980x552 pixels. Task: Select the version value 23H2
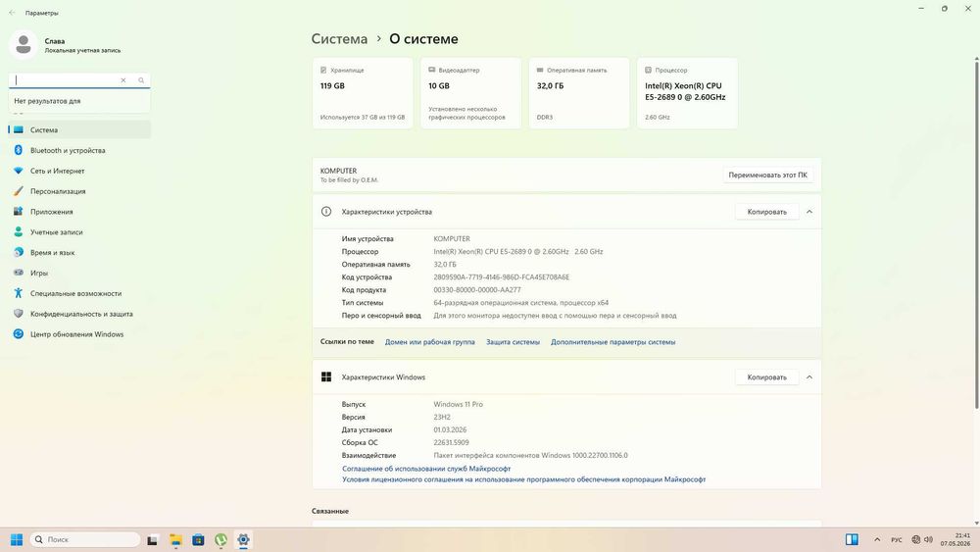442,417
